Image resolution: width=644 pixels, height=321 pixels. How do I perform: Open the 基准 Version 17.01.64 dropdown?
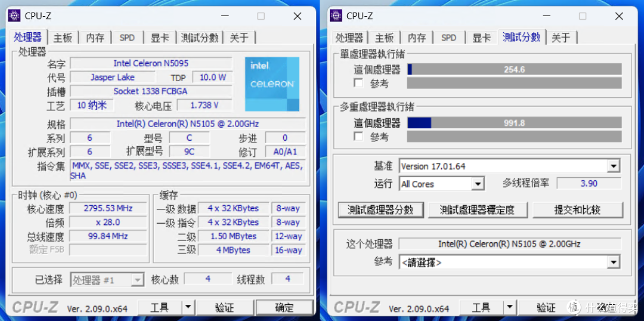tap(614, 166)
